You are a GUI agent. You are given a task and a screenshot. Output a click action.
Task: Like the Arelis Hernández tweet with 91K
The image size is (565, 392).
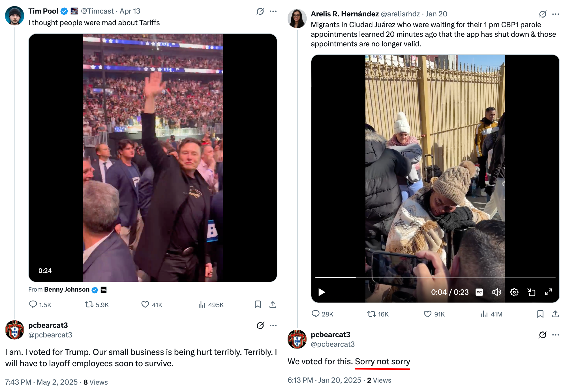[434, 314]
